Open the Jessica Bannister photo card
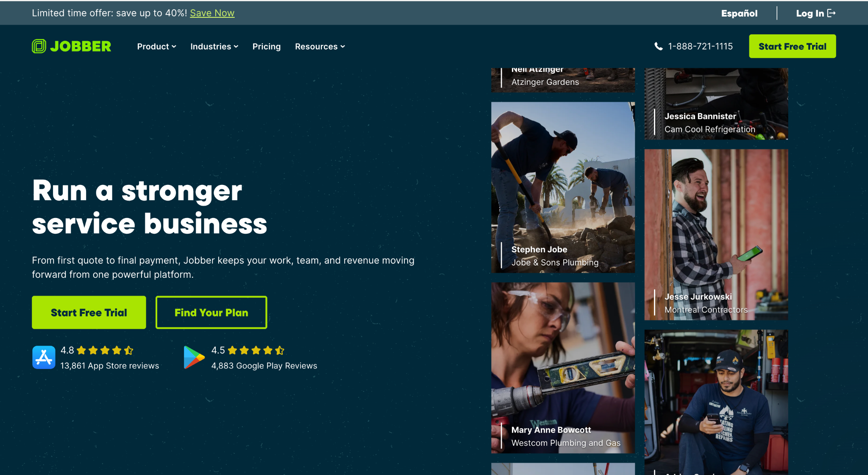The height and width of the screenshot is (475, 868). [716, 104]
